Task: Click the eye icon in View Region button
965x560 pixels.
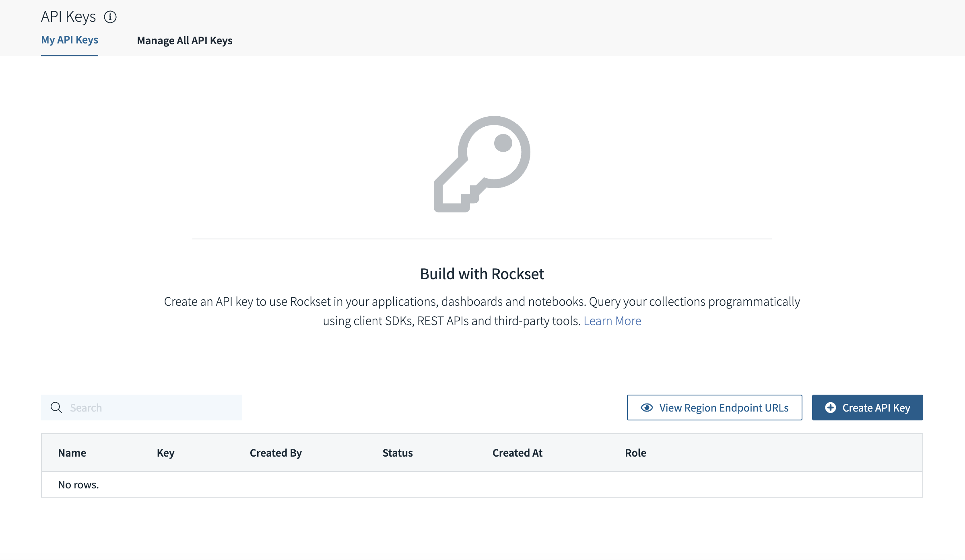Action: 647,408
